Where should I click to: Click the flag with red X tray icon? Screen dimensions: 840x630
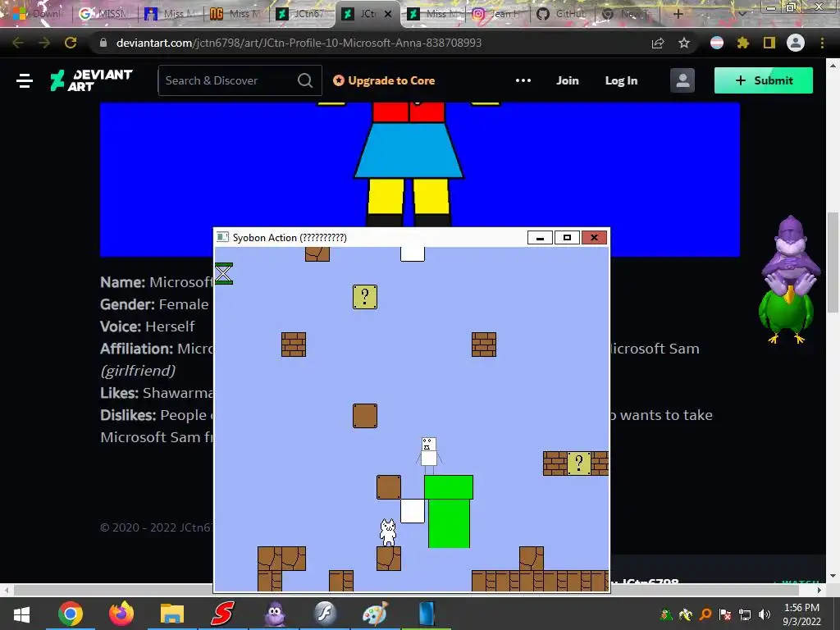pyautogui.click(x=725, y=614)
